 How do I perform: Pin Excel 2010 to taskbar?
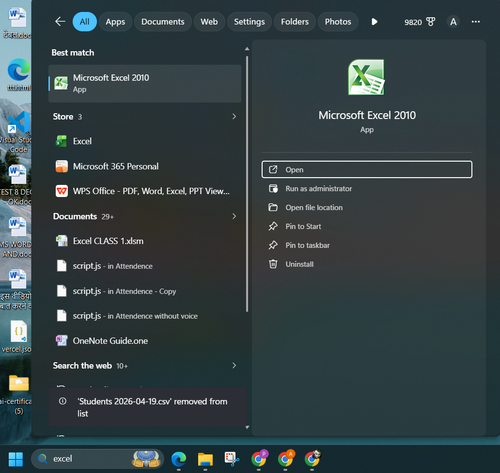(367, 245)
